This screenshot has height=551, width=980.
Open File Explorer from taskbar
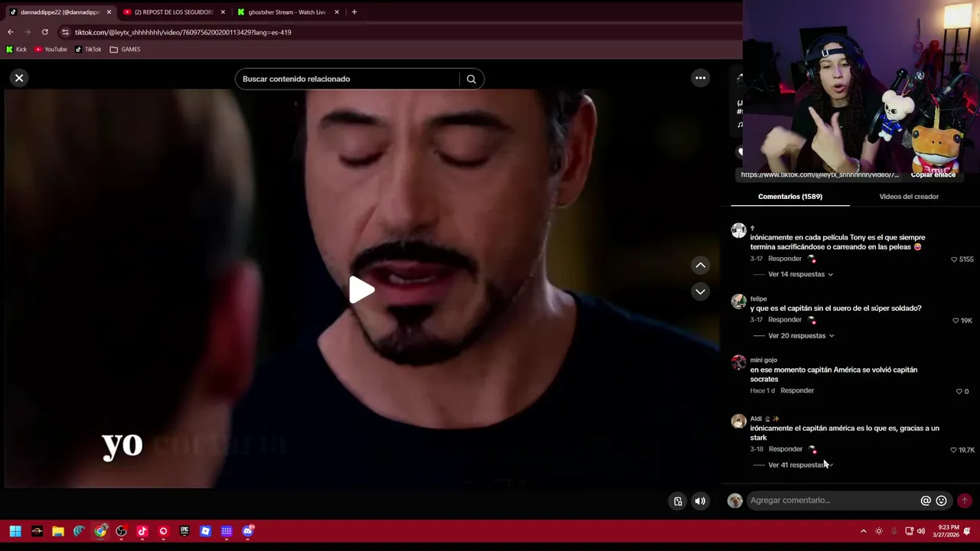point(57,531)
